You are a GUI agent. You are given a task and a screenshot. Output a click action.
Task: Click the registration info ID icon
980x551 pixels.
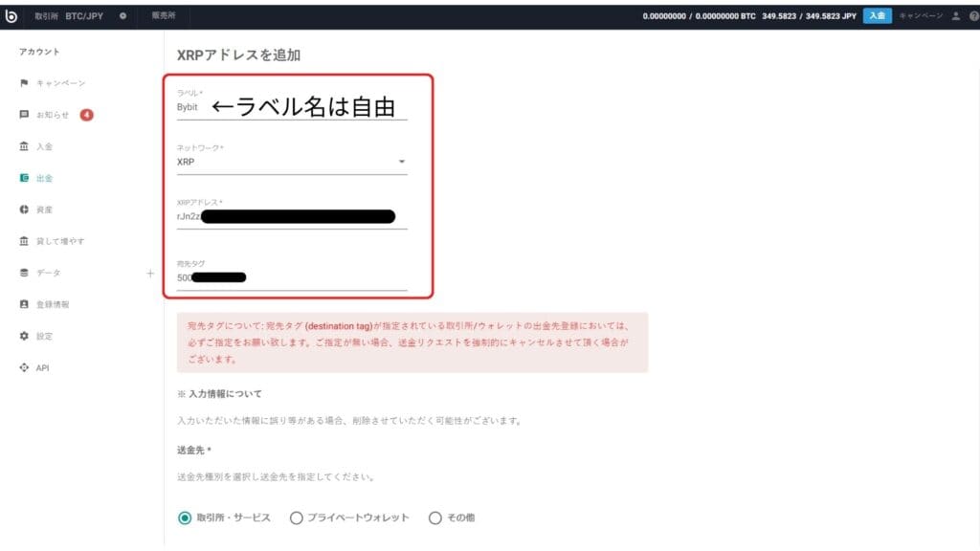point(24,304)
